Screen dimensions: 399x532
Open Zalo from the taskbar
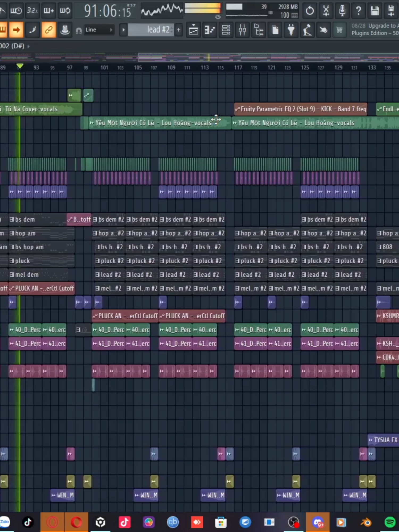coord(5,522)
